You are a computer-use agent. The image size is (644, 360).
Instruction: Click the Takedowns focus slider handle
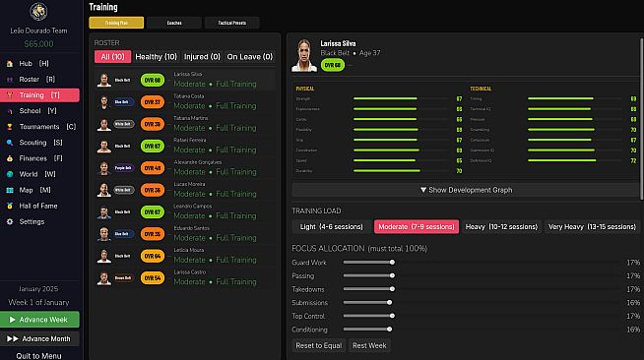point(392,289)
